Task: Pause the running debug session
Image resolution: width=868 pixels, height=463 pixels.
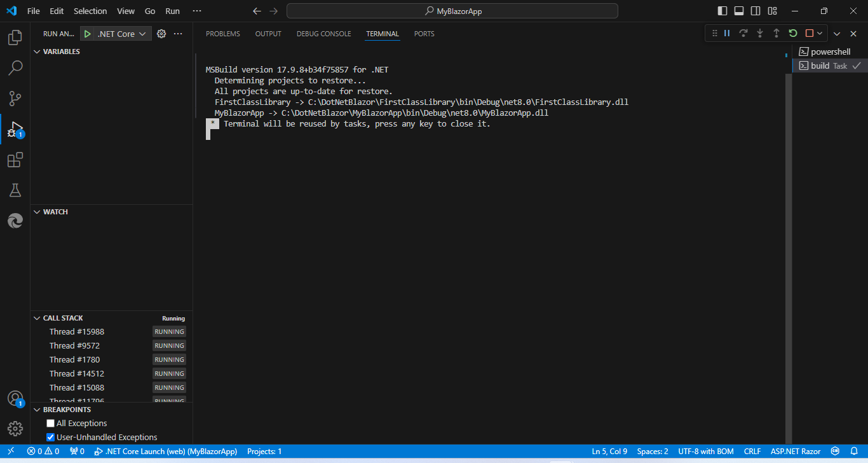Action: pos(727,33)
